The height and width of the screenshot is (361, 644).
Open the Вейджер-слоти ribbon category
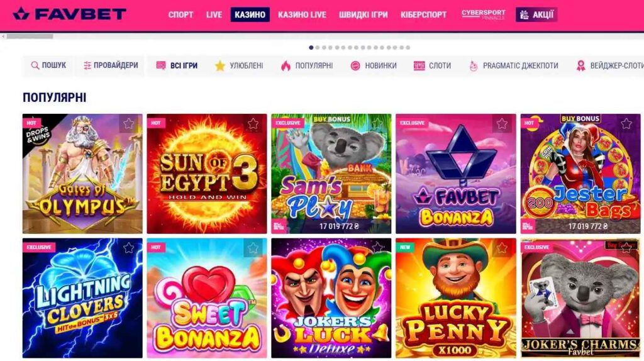click(x=610, y=65)
